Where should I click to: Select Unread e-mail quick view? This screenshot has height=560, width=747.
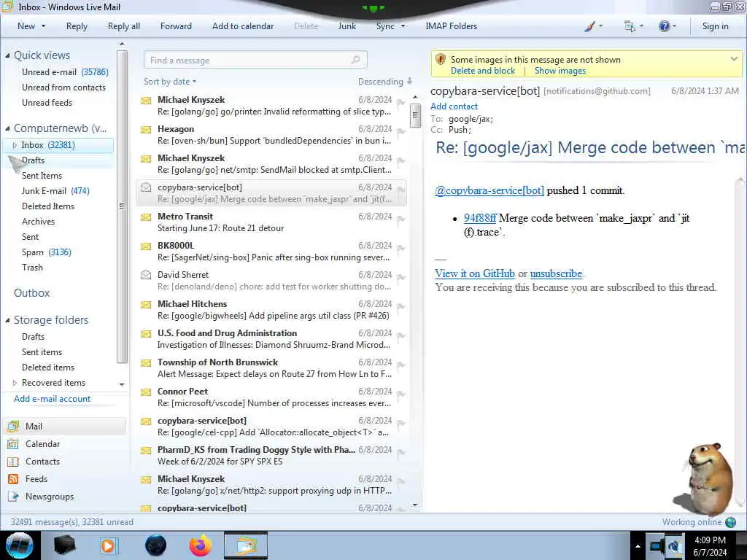pos(65,72)
